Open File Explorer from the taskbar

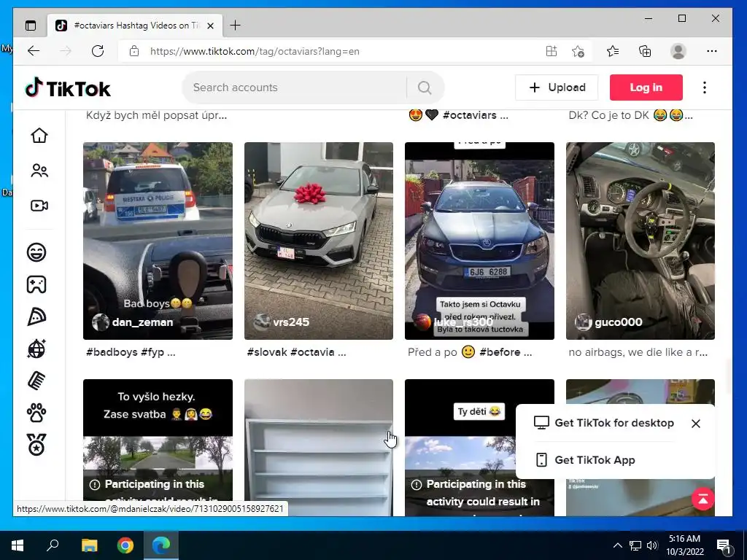89,545
